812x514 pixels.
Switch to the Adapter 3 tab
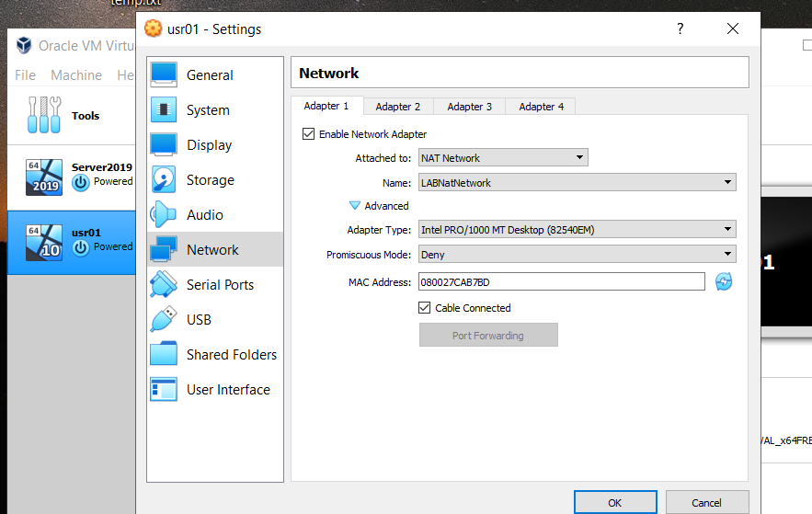pos(469,106)
